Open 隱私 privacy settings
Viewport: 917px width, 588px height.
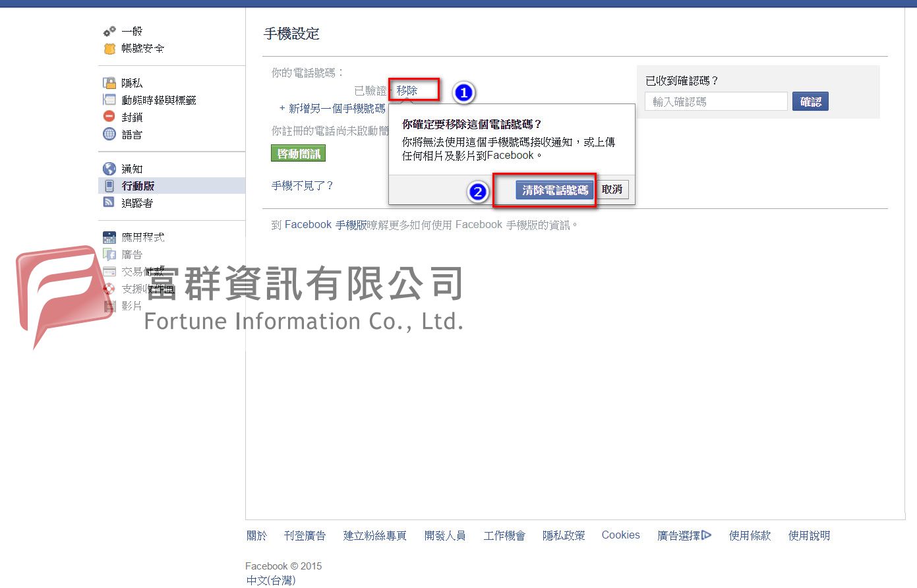click(132, 83)
